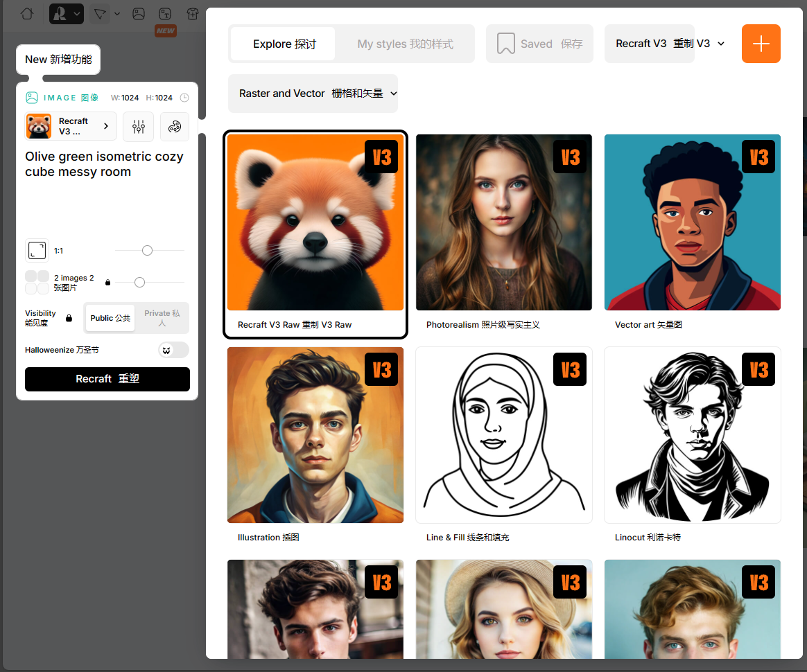Toggle the Halloweenize switch
The image size is (807, 672).
(174, 350)
